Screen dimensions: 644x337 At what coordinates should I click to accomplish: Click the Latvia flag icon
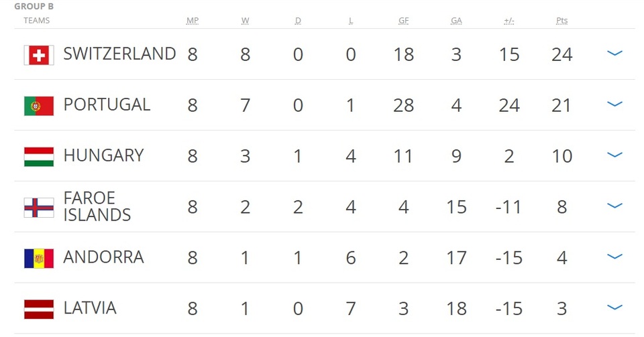[x=39, y=310]
